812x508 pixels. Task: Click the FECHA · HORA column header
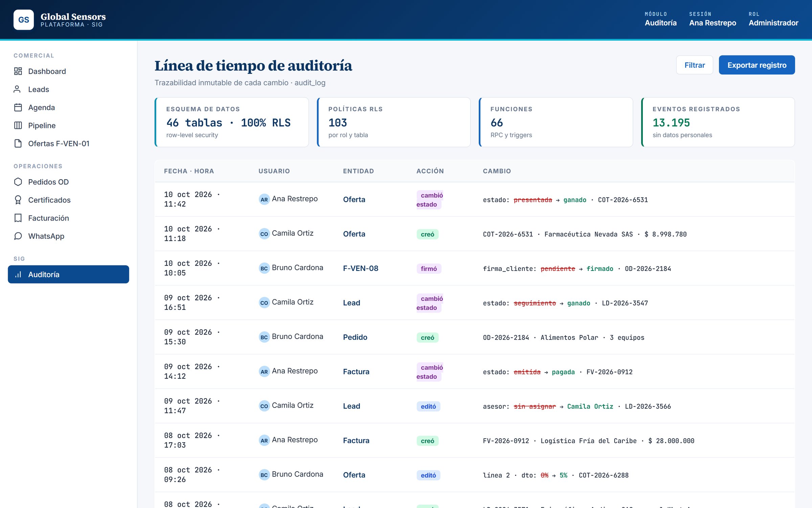pyautogui.click(x=189, y=171)
